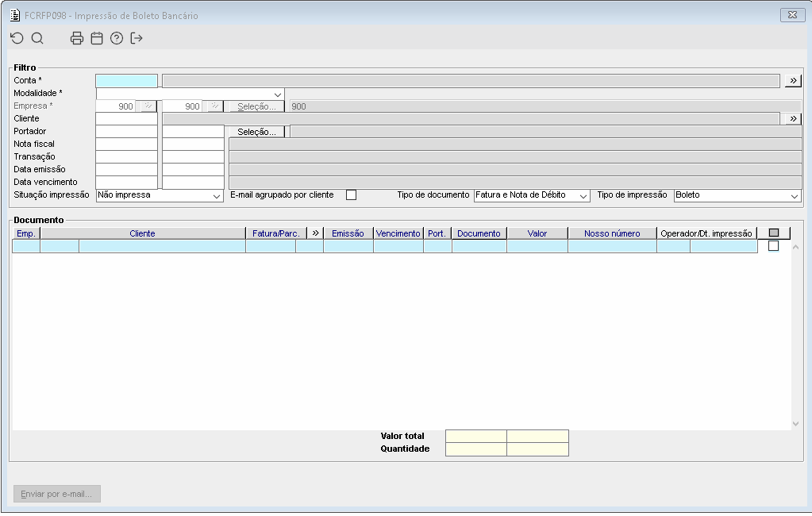The image size is (812, 516).
Task: Click the Seleção button on the Portador row
Action: click(257, 132)
